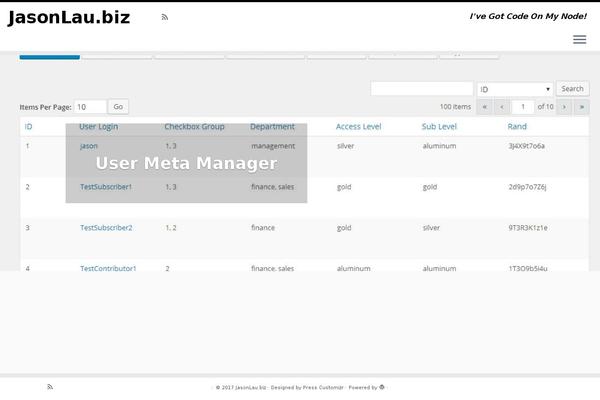Go to the first page of results
Viewport: 600px width, 400px height.
tap(484, 107)
